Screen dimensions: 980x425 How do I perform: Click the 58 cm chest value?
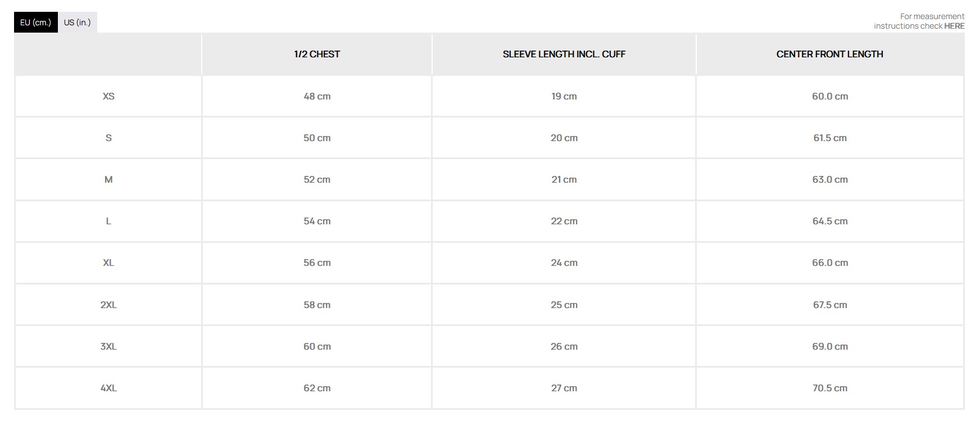(317, 305)
